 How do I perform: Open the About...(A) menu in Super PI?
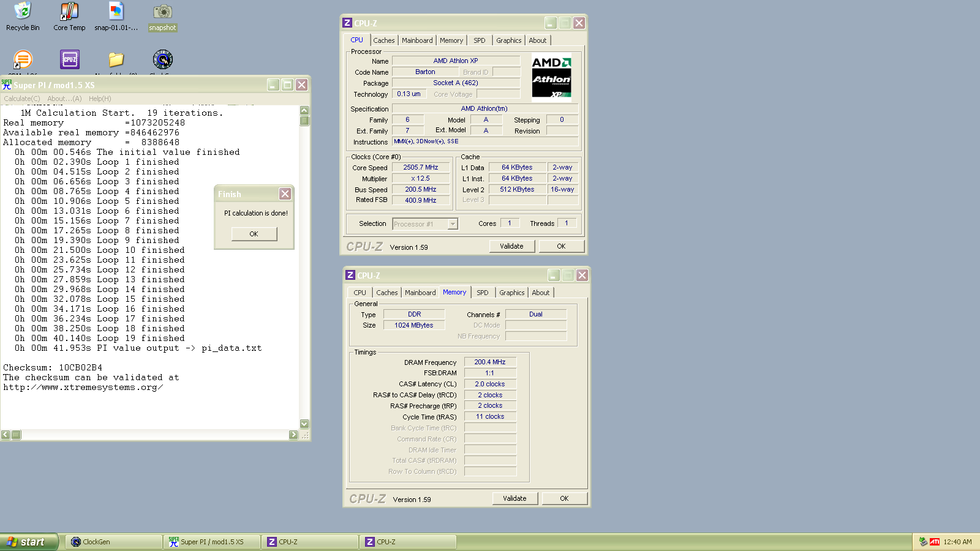click(x=64, y=99)
